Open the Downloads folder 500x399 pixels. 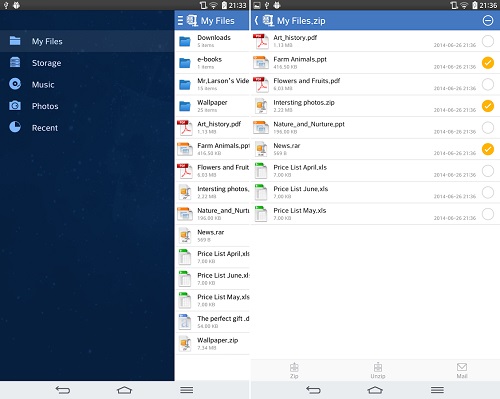pyautogui.click(x=212, y=41)
